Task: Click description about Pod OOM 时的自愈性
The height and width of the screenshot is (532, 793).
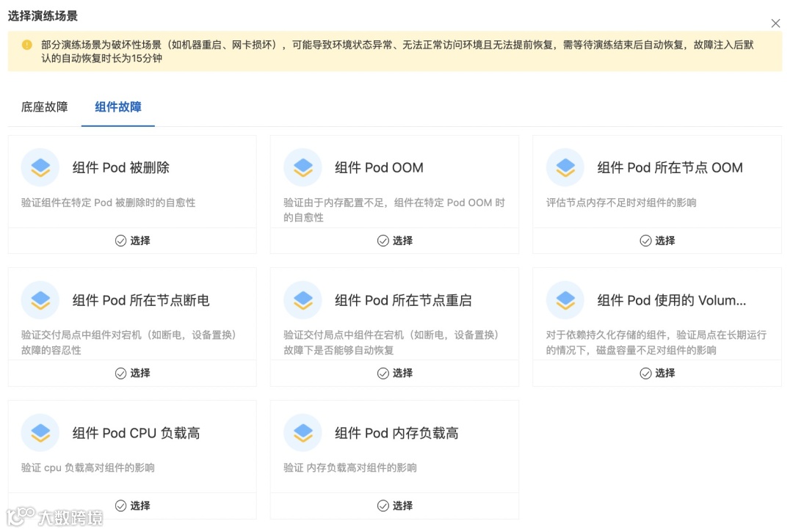Action: click(x=394, y=210)
